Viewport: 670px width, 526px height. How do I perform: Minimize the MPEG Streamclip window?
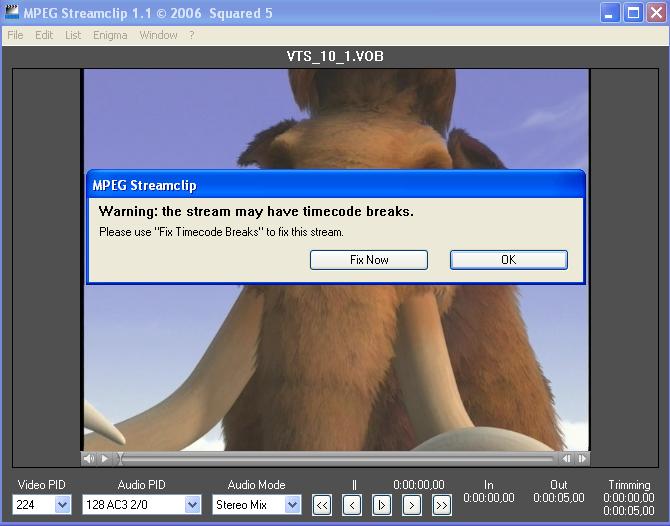tap(610, 13)
